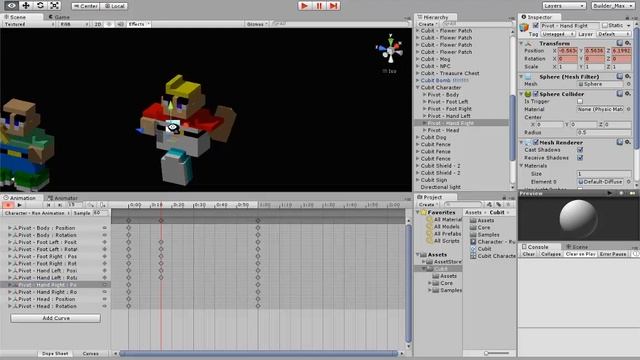Select the Inspector tab

click(x=539, y=17)
